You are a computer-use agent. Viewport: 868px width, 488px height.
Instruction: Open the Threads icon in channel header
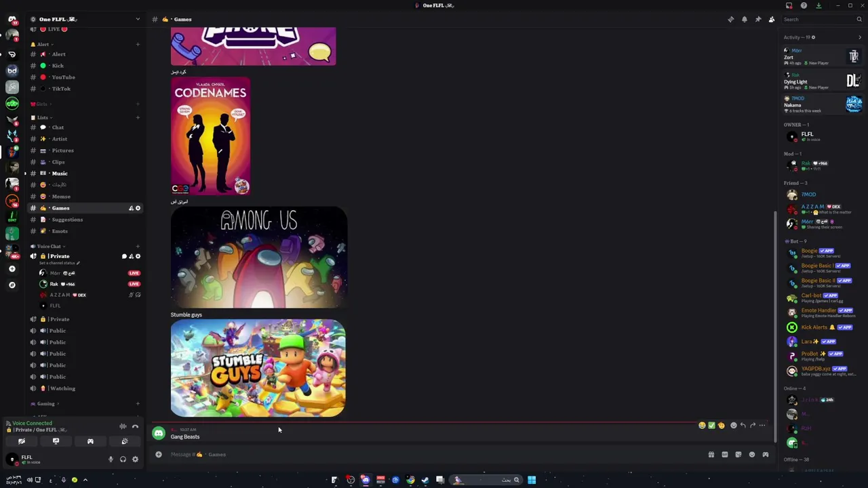point(730,19)
